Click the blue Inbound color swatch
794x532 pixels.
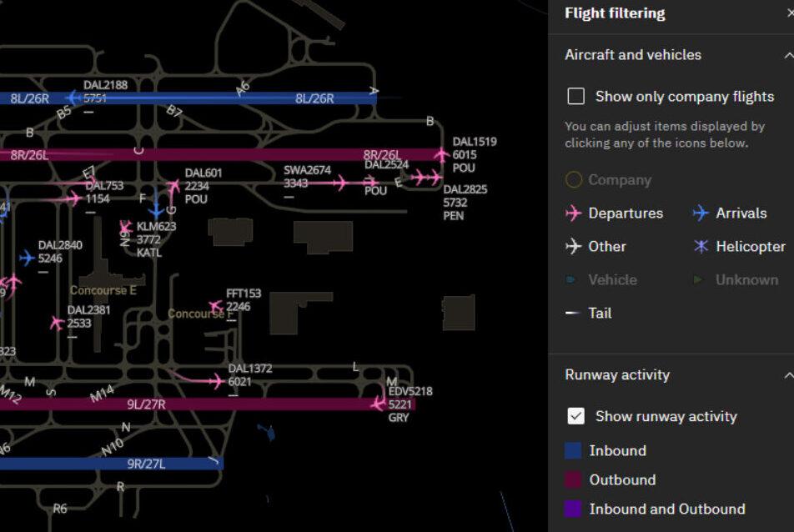point(573,450)
